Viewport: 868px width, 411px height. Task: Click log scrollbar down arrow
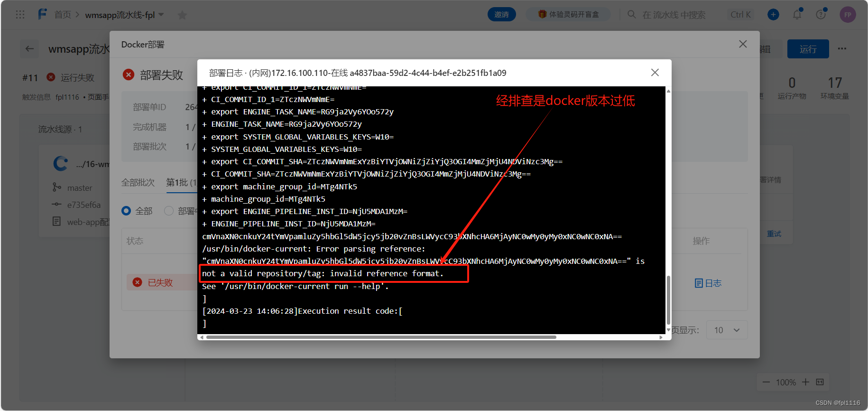[x=668, y=330]
